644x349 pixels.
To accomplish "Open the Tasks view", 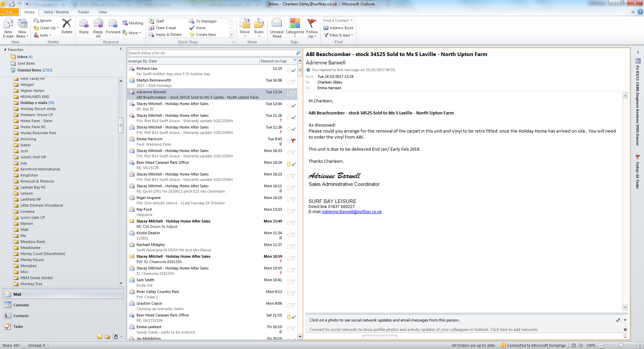I will tap(63, 327).
